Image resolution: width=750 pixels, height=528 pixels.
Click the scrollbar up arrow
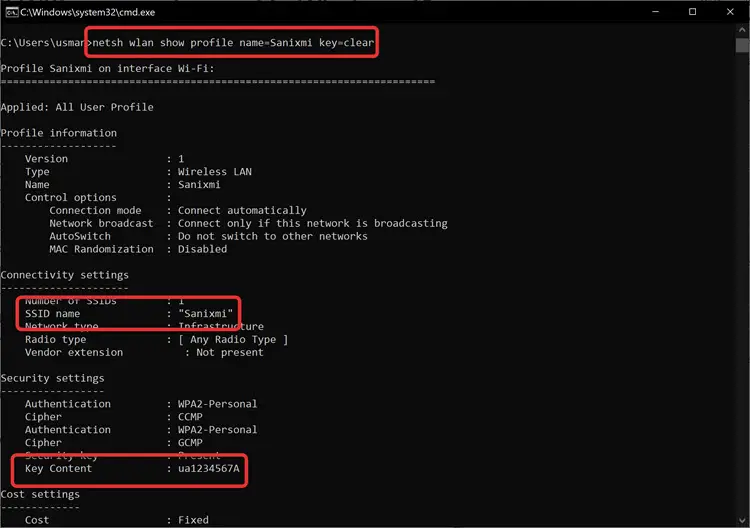click(742, 30)
